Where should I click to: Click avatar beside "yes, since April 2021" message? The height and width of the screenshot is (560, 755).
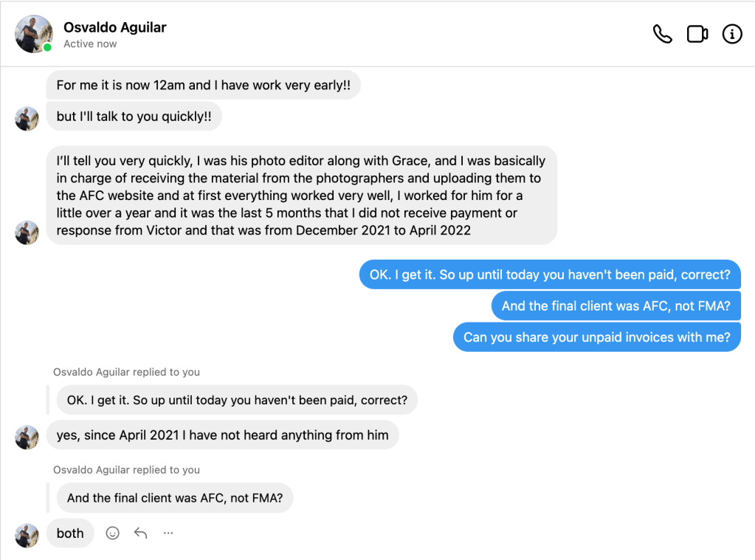[x=27, y=437]
